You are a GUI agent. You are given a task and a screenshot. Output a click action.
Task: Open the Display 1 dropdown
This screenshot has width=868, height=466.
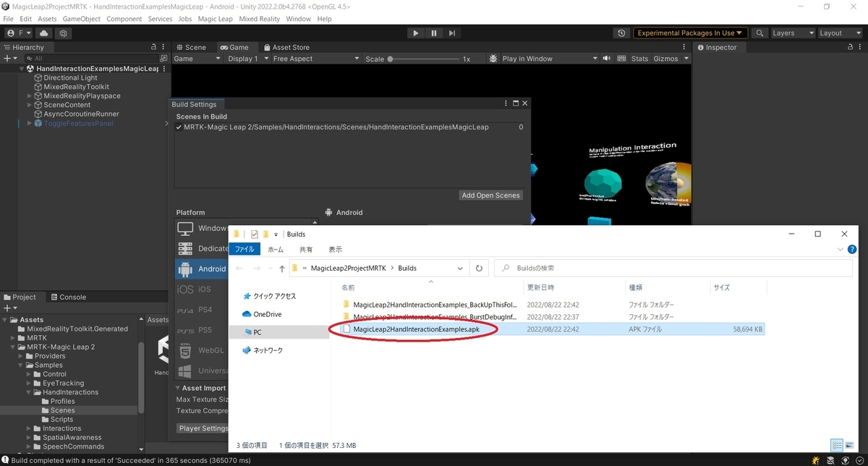click(x=247, y=59)
